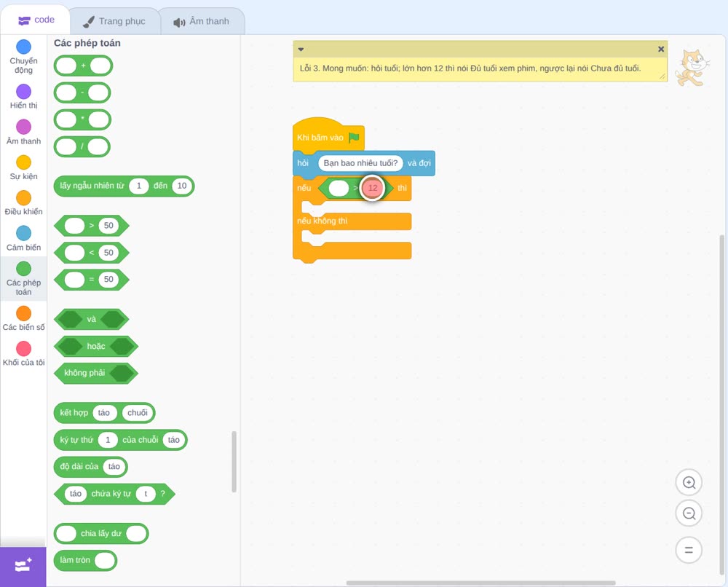Select the addition operator block
The image size is (728, 587).
pos(83,66)
